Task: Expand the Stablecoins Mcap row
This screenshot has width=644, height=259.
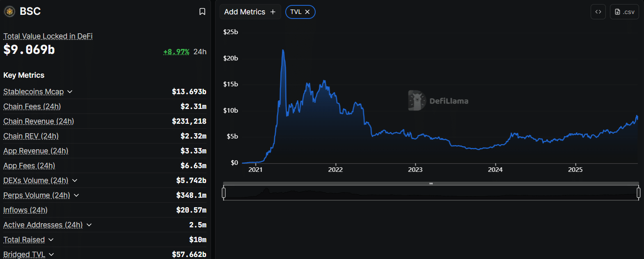Action: point(70,92)
